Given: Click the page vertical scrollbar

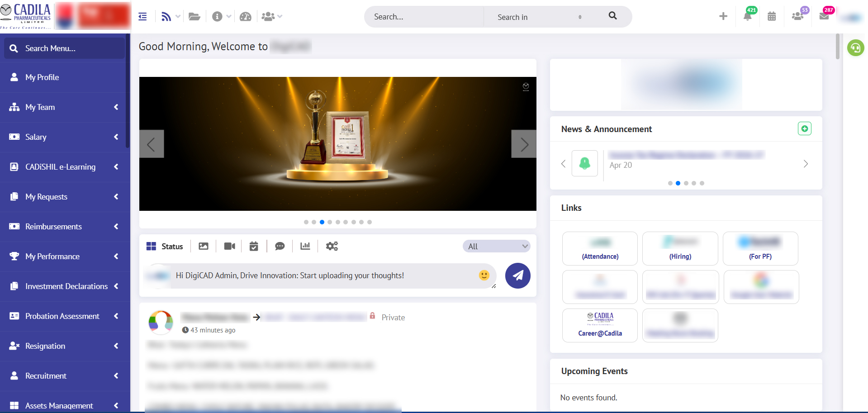Looking at the screenshot, I should (837, 47).
